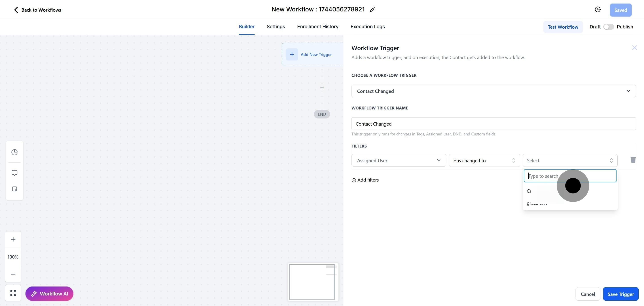The image size is (644, 306).
Task: Open the Enrollment History tab
Action: point(318,26)
